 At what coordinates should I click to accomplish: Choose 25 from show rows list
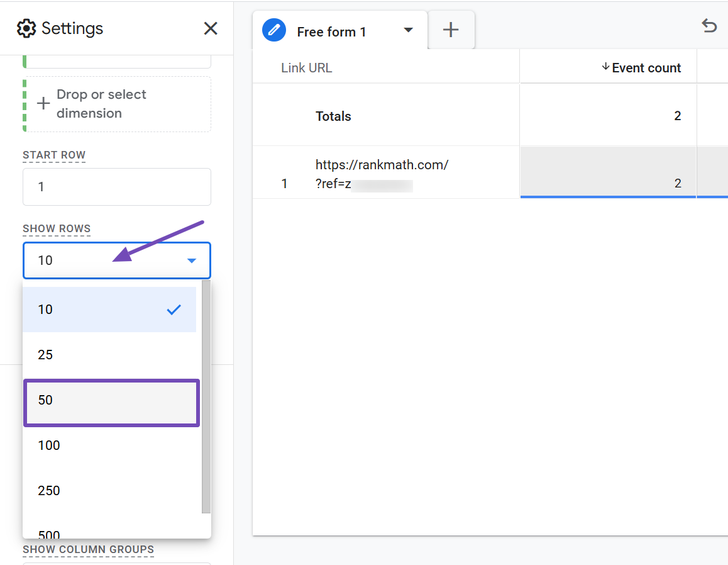pos(110,355)
